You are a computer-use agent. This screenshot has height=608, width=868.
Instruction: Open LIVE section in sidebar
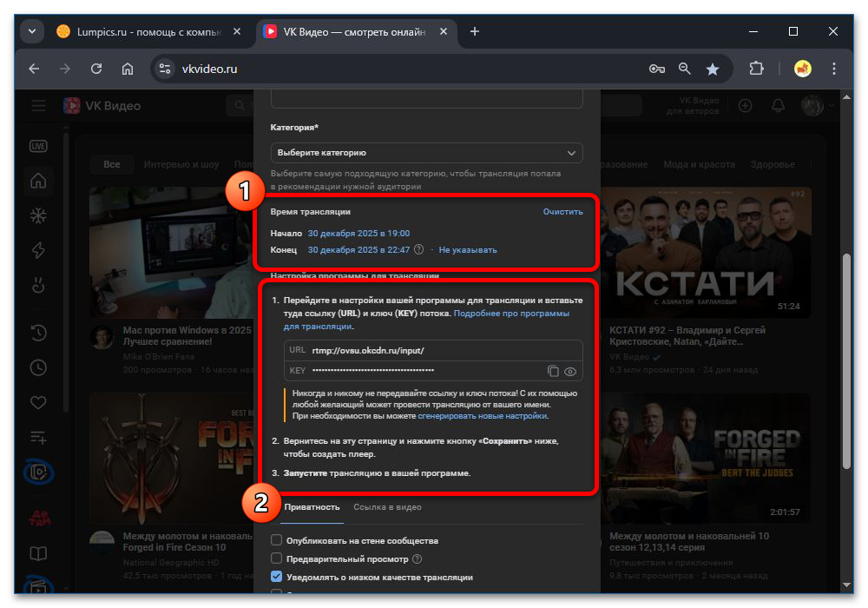38,146
